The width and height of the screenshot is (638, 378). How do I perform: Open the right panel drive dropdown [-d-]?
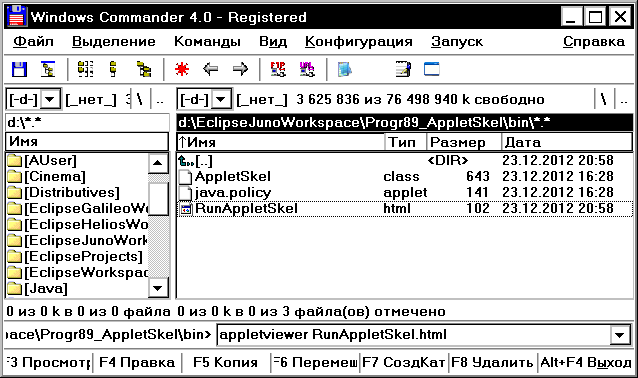[x=221, y=99]
